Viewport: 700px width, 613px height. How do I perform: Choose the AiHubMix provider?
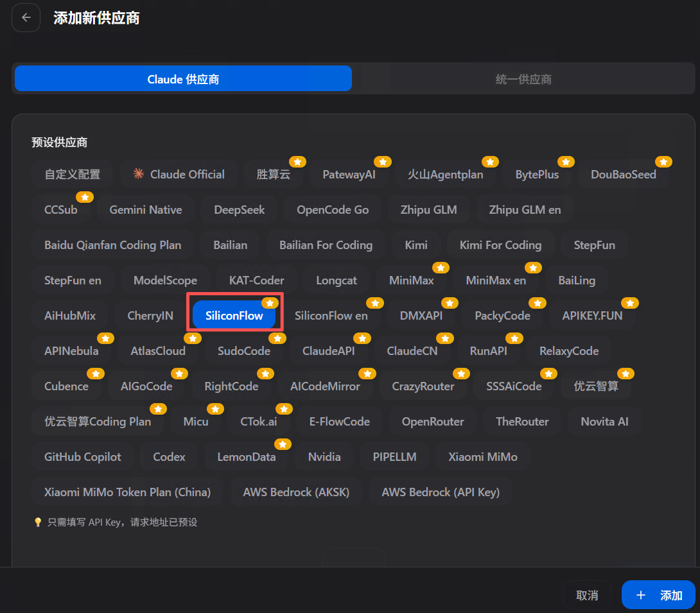[69, 315]
